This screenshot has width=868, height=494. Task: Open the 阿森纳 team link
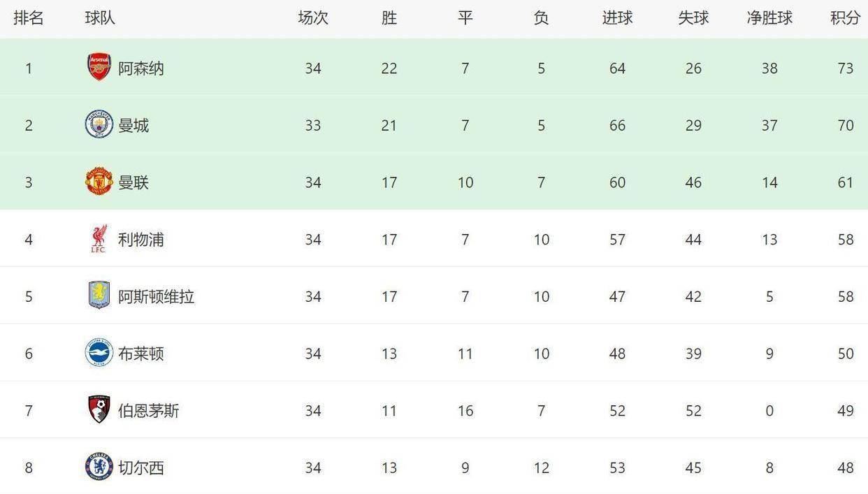pos(141,68)
